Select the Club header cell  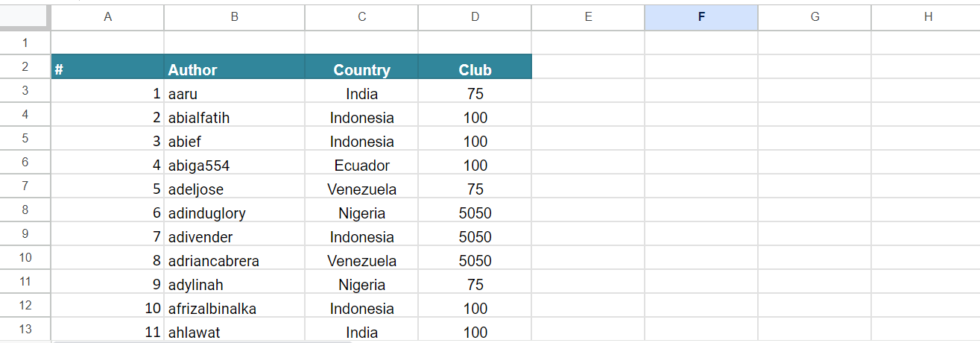pyautogui.click(x=475, y=70)
